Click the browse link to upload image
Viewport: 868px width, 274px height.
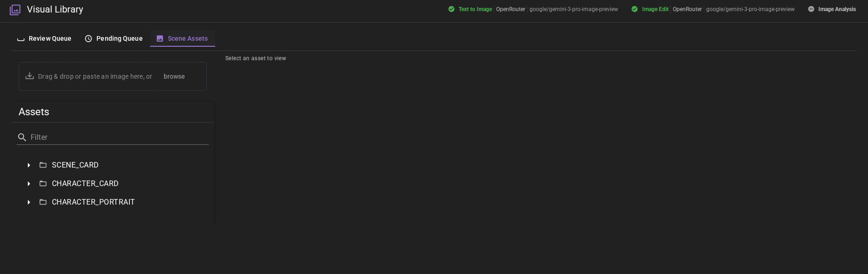174,76
